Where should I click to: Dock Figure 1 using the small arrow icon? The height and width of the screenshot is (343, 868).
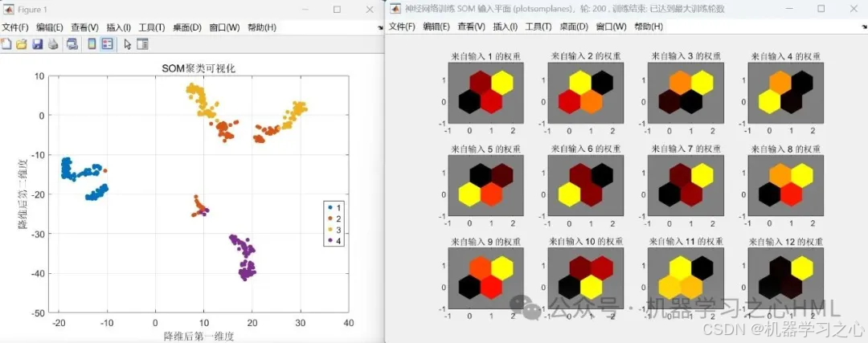[379, 27]
